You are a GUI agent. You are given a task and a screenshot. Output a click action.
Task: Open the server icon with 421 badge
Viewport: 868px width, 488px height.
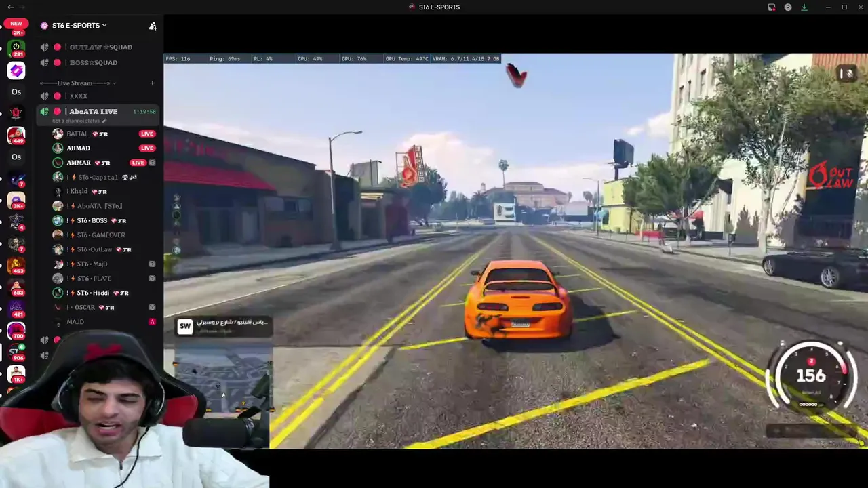[16, 309]
